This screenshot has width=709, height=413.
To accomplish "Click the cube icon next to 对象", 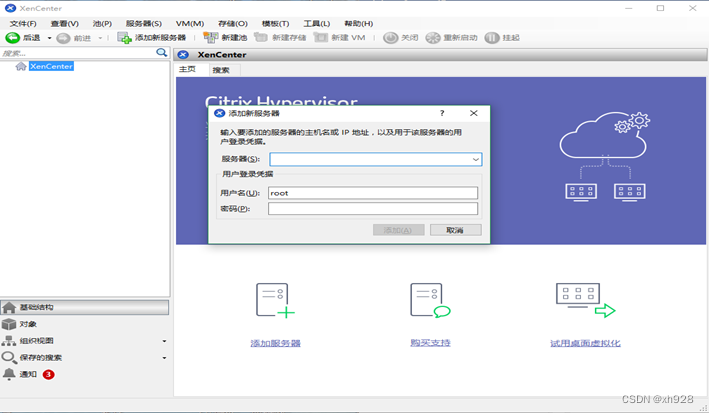I will (9, 324).
